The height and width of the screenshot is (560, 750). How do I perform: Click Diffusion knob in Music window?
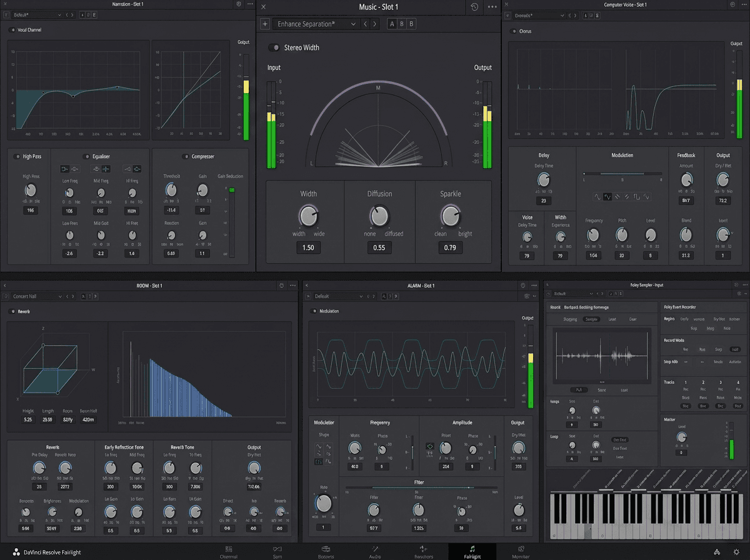point(379,216)
